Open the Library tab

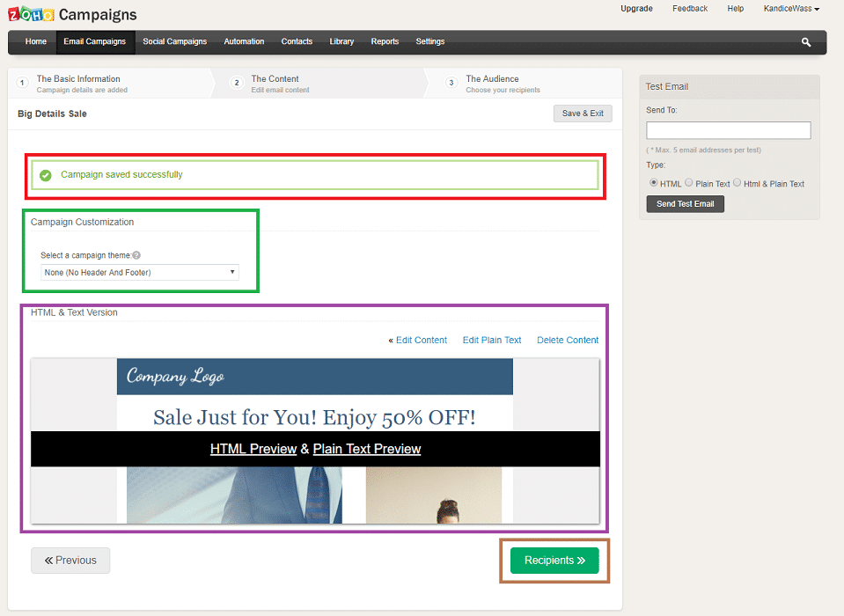341,41
